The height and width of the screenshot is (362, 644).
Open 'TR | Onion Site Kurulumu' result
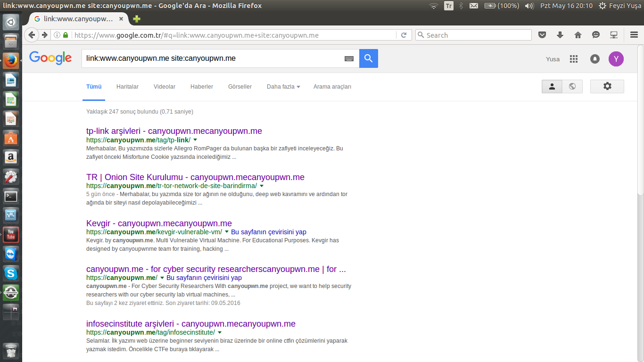pyautogui.click(x=195, y=177)
